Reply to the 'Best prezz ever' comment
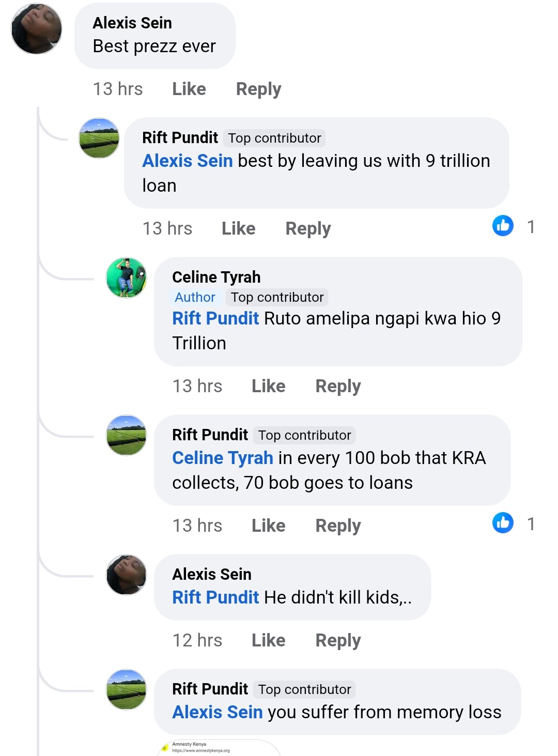558x756 pixels. coord(258,89)
